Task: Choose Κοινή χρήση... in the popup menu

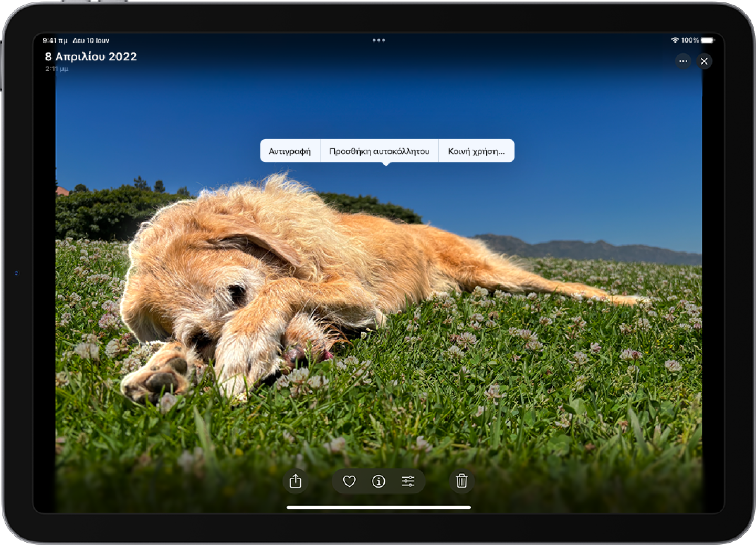Action: tap(476, 151)
